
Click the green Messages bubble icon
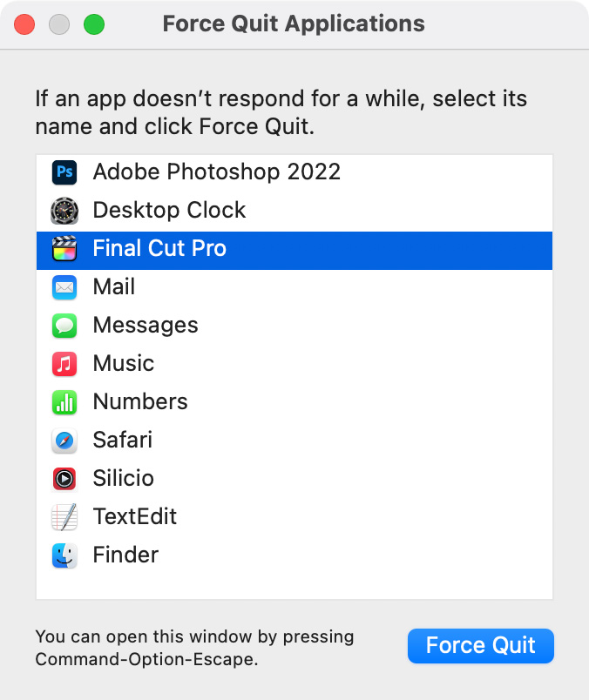[64, 326]
